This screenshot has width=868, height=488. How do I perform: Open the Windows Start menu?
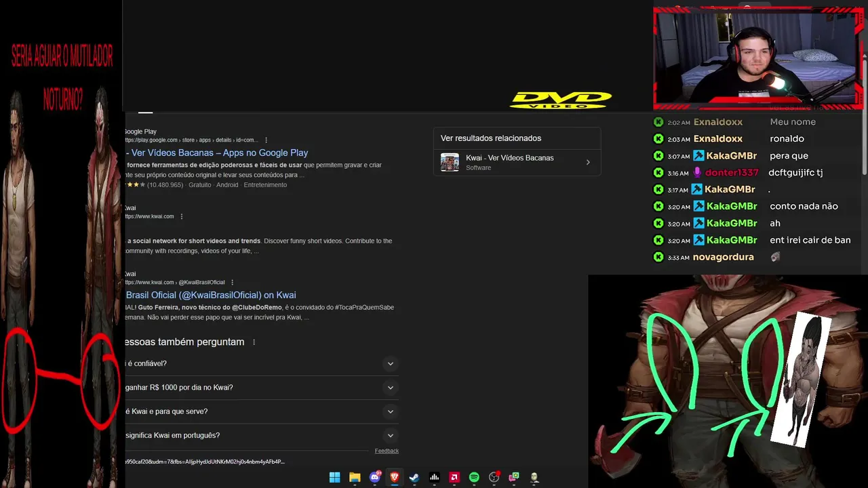(x=334, y=477)
